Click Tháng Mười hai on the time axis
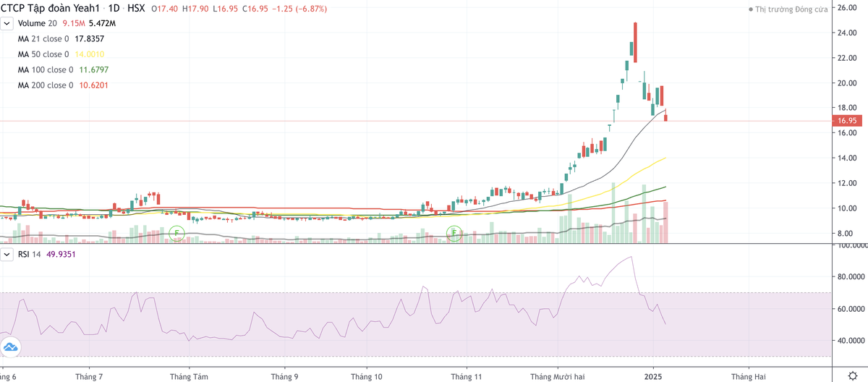The width and height of the screenshot is (868, 382). (x=557, y=376)
